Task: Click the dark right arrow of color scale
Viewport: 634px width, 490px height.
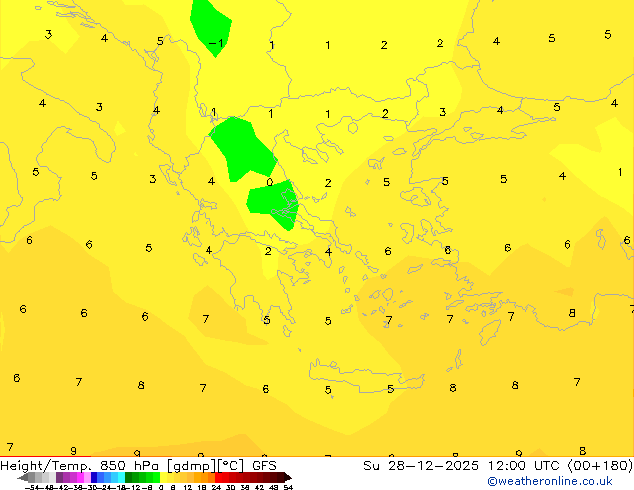Action: tap(288, 478)
